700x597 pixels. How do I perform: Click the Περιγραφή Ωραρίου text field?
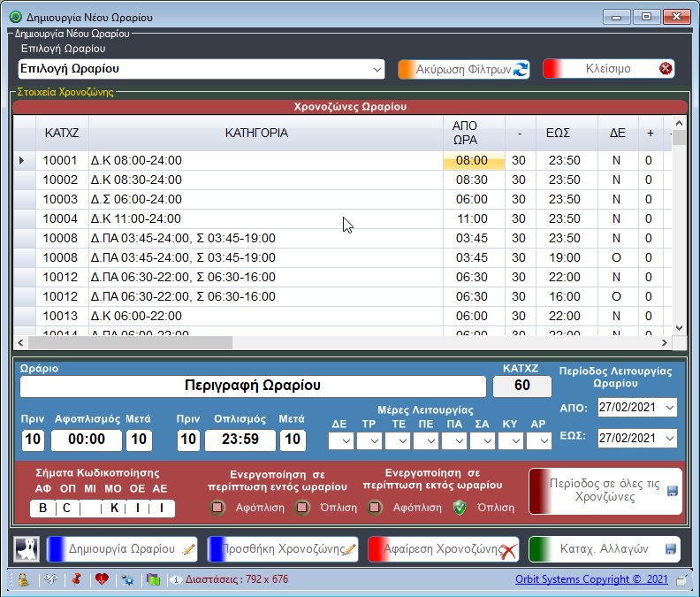(x=253, y=386)
